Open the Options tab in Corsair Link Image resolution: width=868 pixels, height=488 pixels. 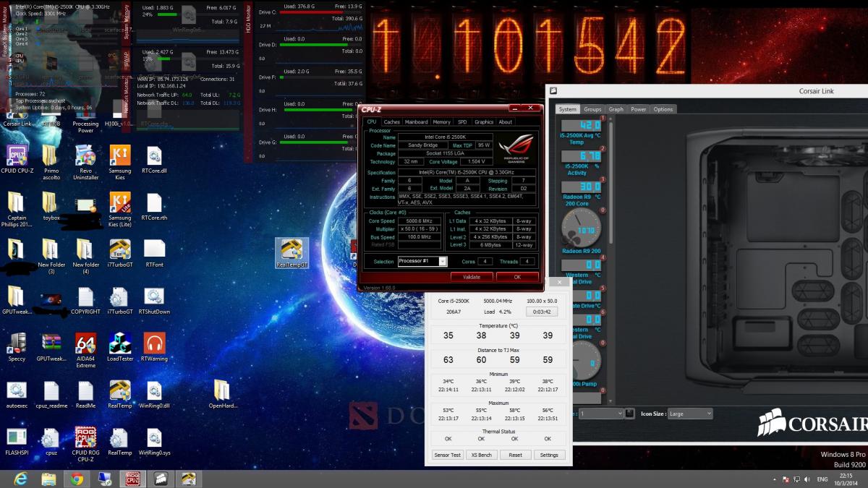click(663, 109)
